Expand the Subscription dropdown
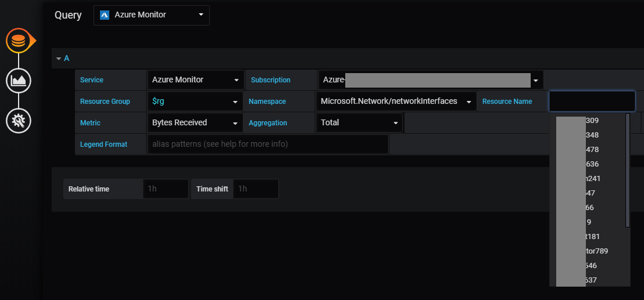644x300 pixels. click(431, 80)
